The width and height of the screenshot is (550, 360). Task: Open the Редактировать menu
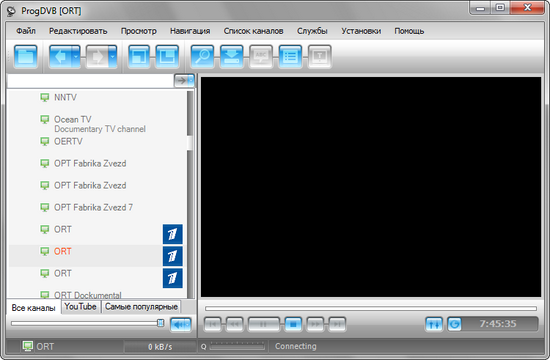pos(78,31)
